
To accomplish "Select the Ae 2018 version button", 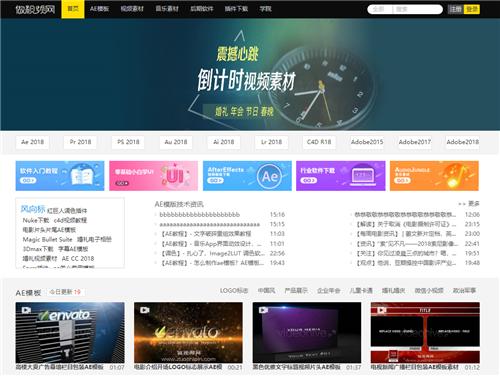I will tap(32, 142).
